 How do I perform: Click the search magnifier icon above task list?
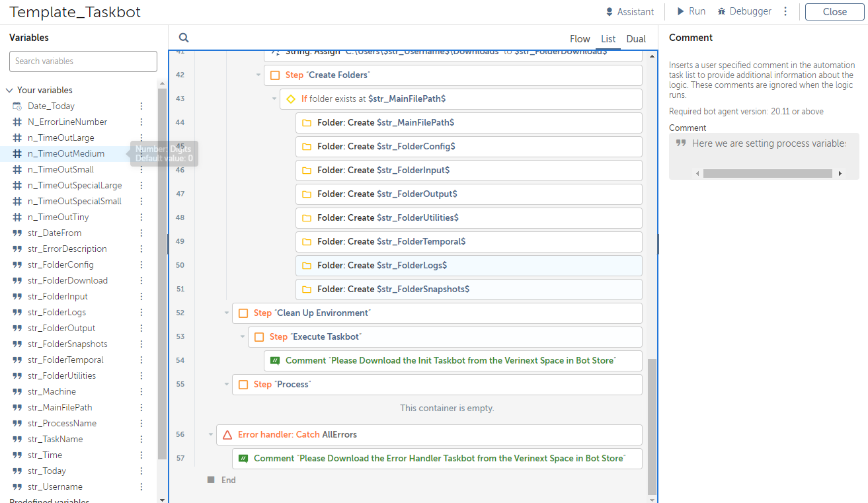click(184, 38)
